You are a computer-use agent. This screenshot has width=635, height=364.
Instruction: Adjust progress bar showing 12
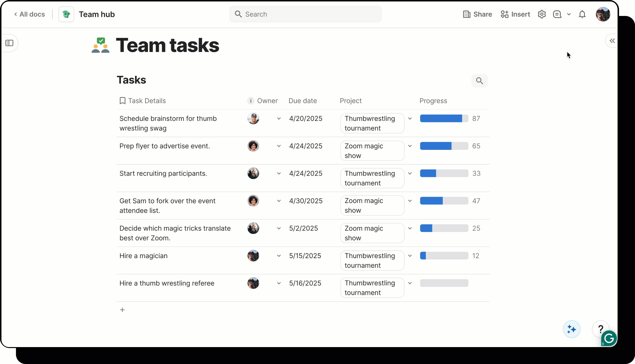coord(444,256)
